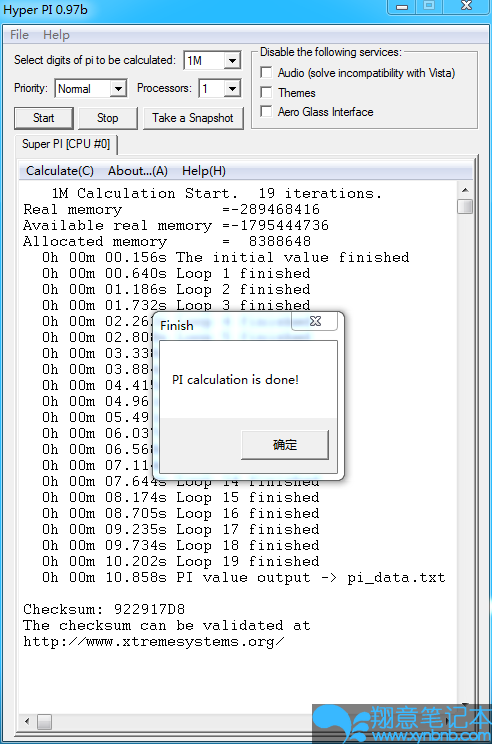Click 'The checksum can be validated at' line
Screen dimensions: 492x744
[x=167, y=625]
